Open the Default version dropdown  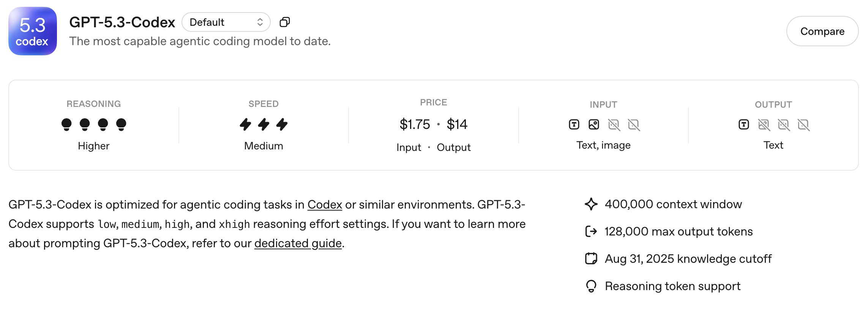(x=226, y=22)
